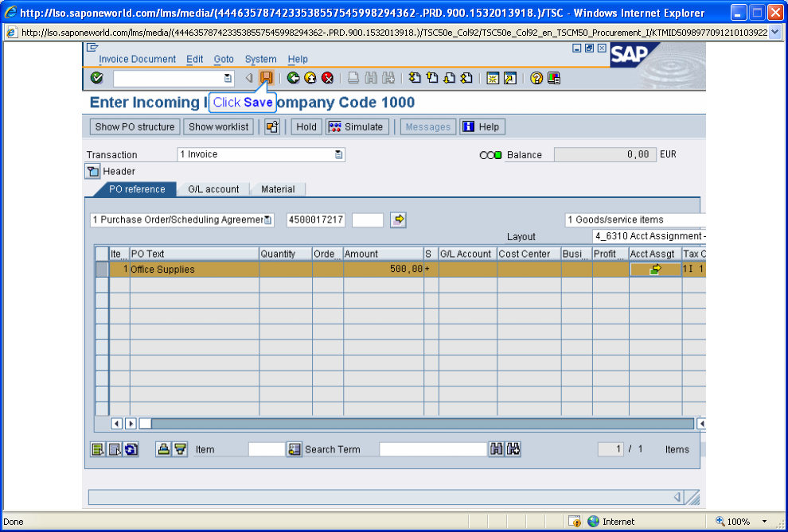Click the Select all icon below the table

point(97,449)
